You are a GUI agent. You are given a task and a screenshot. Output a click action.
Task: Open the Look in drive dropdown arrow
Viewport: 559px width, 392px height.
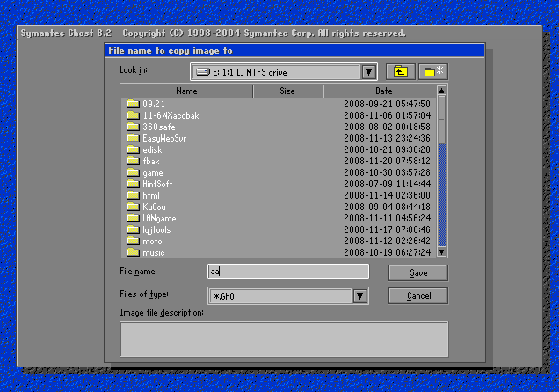click(x=369, y=72)
